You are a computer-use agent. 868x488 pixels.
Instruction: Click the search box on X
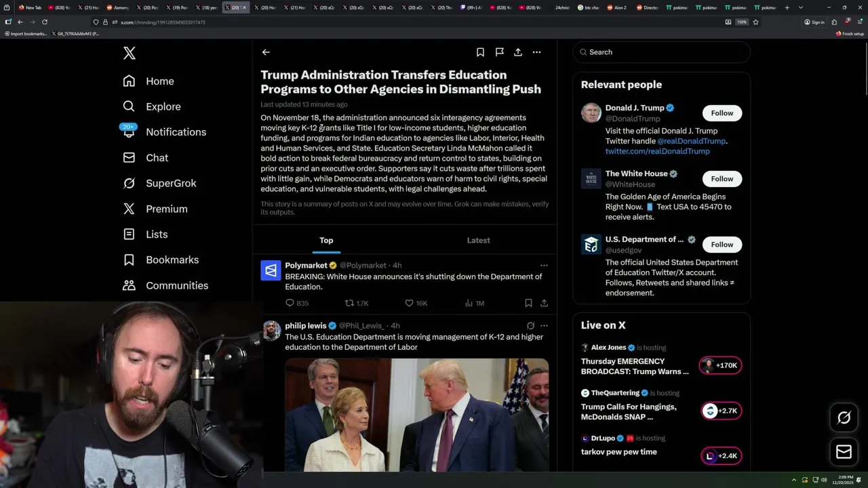tap(661, 52)
